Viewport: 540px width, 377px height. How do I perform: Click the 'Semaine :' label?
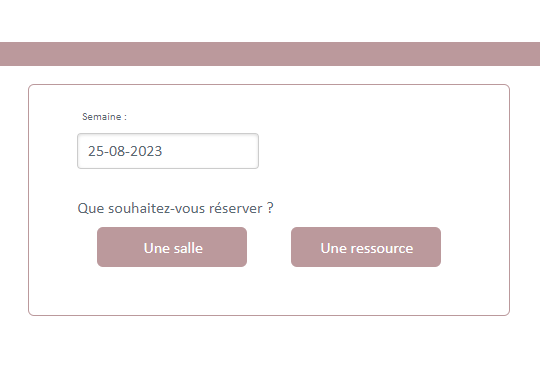tap(104, 117)
